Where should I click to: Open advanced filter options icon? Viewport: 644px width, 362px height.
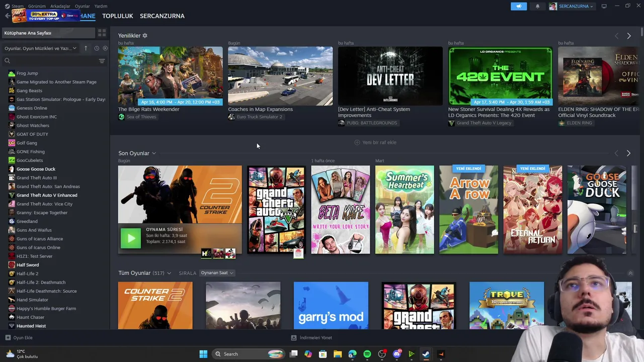(x=102, y=61)
